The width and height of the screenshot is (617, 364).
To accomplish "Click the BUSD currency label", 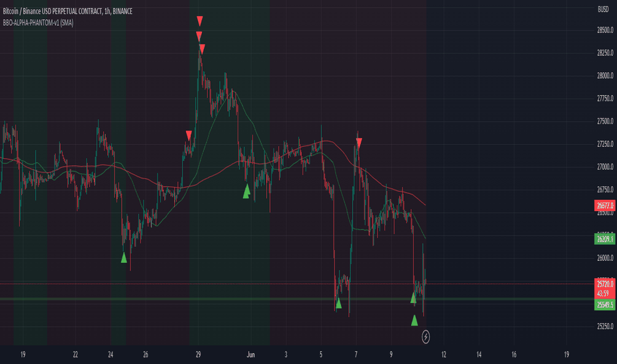I will [603, 9].
